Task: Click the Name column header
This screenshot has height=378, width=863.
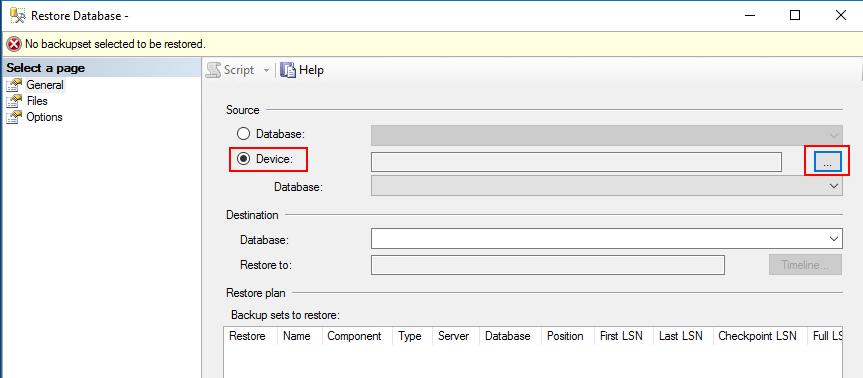Action: [297, 336]
